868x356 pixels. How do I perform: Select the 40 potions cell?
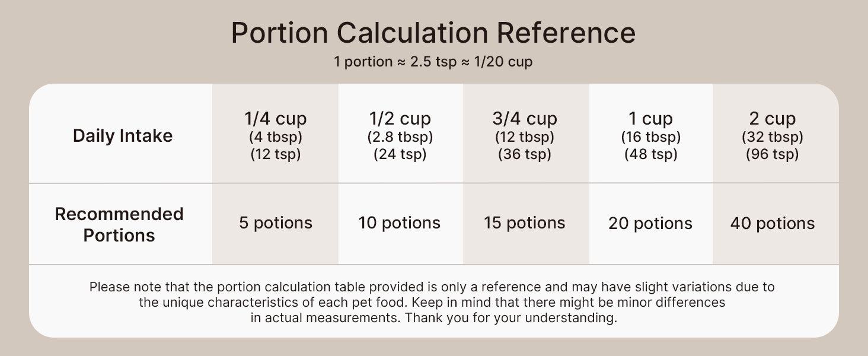pyautogui.click(x=773, y=224)
